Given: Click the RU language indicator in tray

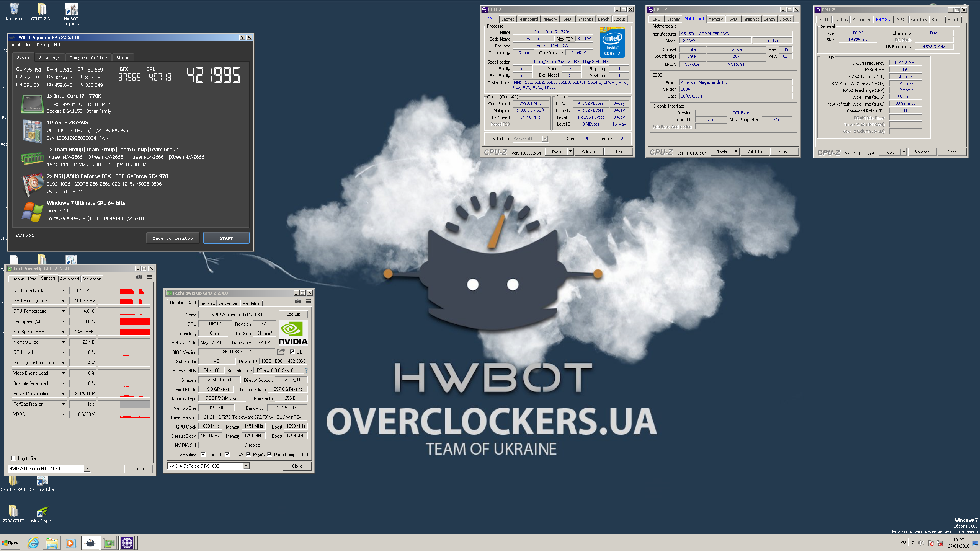Looking at the screenshot, I should pyautogui.click(x=903, y=543).
